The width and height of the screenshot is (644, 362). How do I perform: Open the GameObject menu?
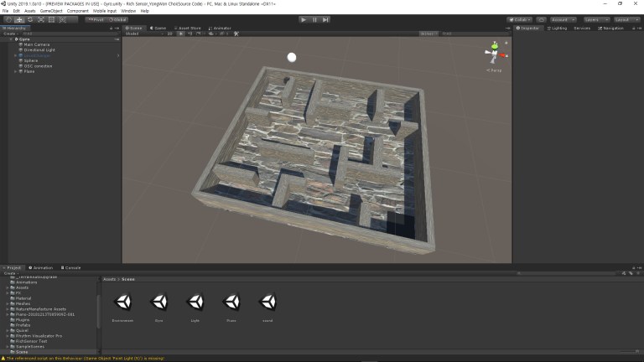coord(53,11)
